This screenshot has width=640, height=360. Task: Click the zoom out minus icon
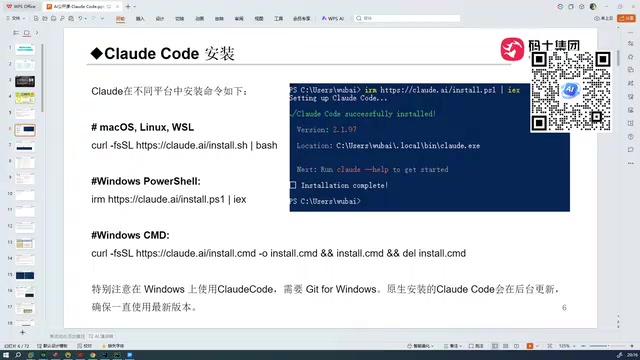pos(583,346)
